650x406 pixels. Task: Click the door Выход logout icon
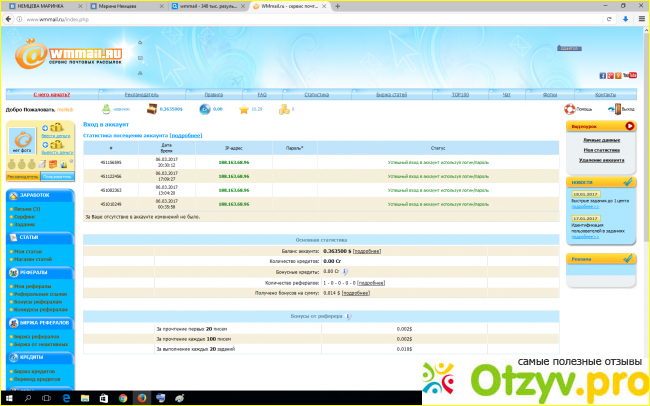point(615,108)
